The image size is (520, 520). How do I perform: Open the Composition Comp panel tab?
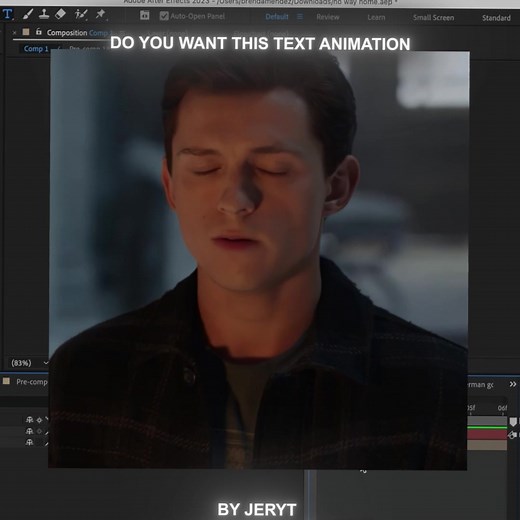coord(79,33)
